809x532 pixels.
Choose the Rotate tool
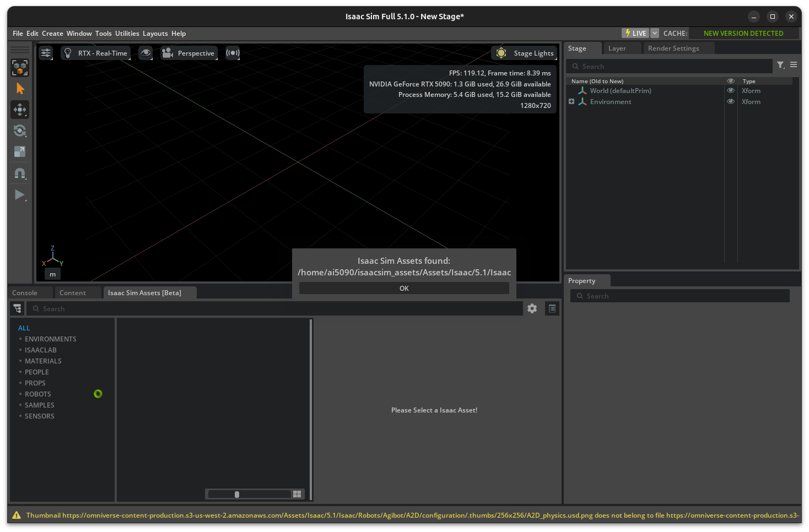pyautogui.click(x=20, y=131)
